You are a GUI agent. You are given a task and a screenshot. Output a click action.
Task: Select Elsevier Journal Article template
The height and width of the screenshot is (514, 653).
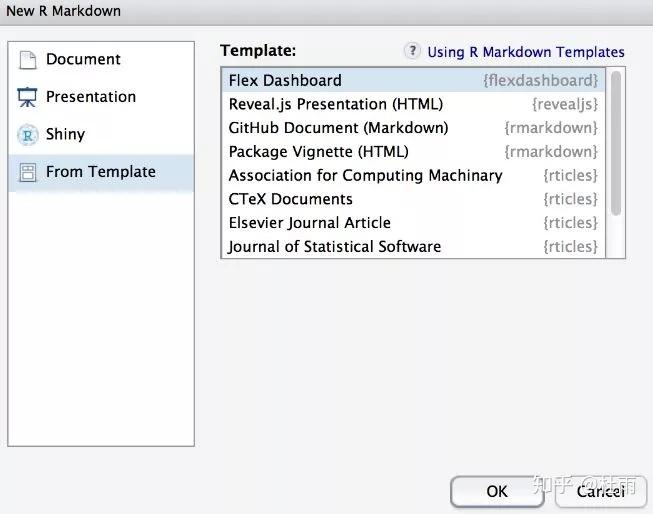pyautogui.click(x=309, y=223)
